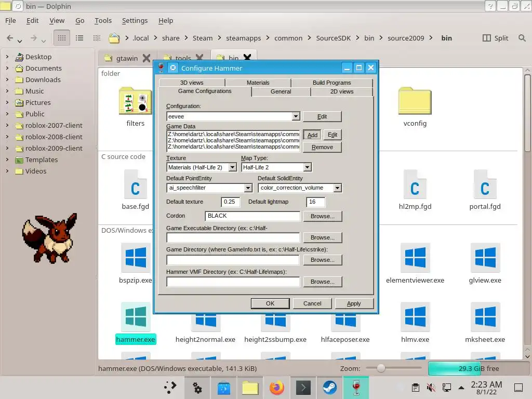Click steamapps in the breadcrumb path
The height and width of the screenshot is (399, 532).
[243, 38]
